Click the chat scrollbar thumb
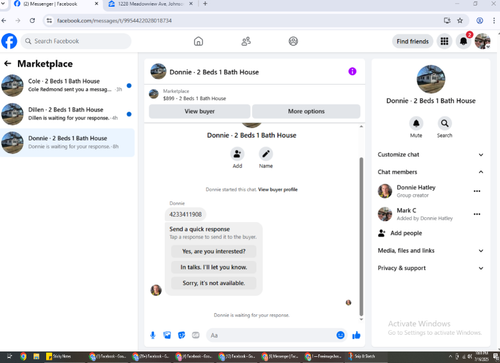 (x=361, y=237)
